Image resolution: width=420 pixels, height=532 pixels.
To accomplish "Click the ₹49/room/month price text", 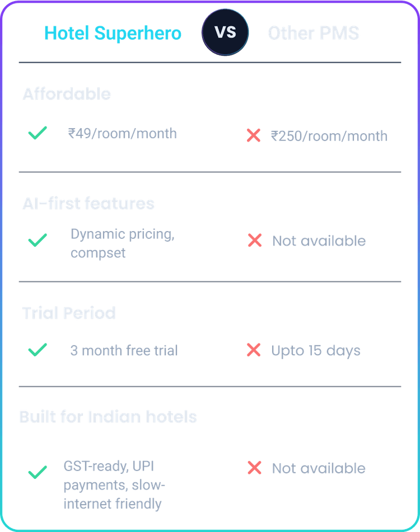I will (x=122, y=134).
